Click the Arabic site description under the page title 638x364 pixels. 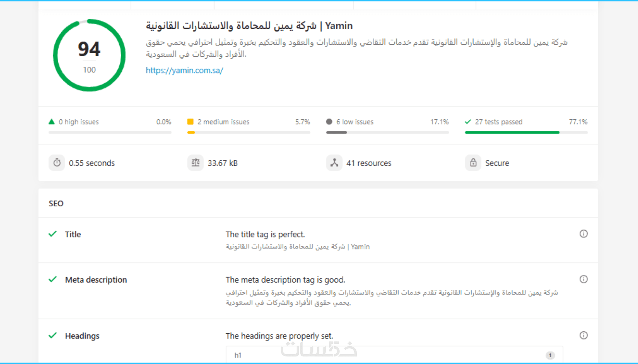coord(357,48)
